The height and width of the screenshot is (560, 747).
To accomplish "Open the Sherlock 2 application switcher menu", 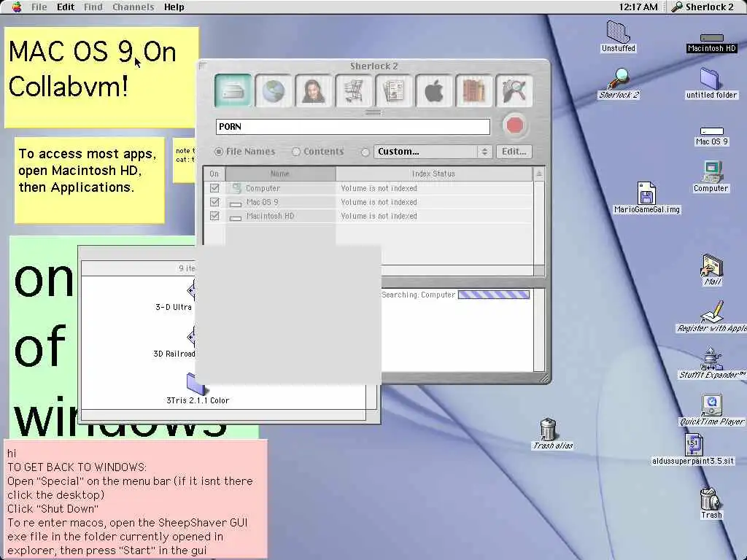I will (703, 7).
